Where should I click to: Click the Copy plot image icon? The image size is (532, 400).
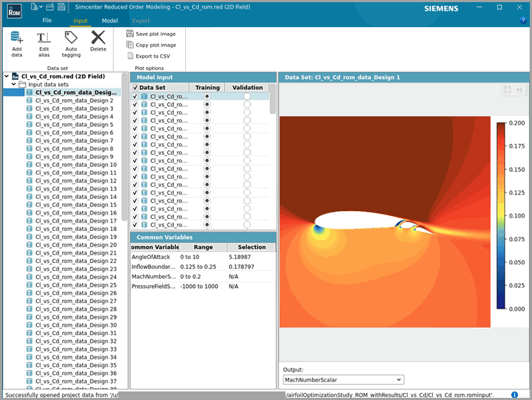click(x=130, y=45)
